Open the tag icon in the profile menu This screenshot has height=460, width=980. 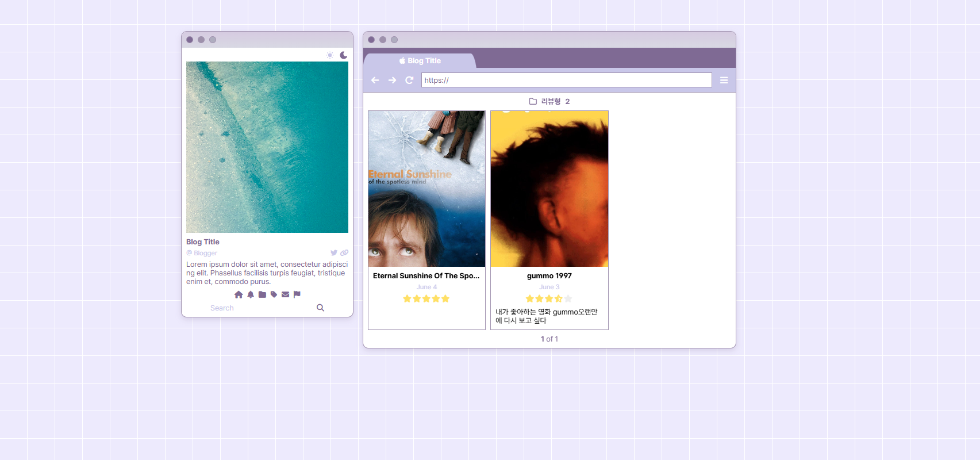point(274,294)
